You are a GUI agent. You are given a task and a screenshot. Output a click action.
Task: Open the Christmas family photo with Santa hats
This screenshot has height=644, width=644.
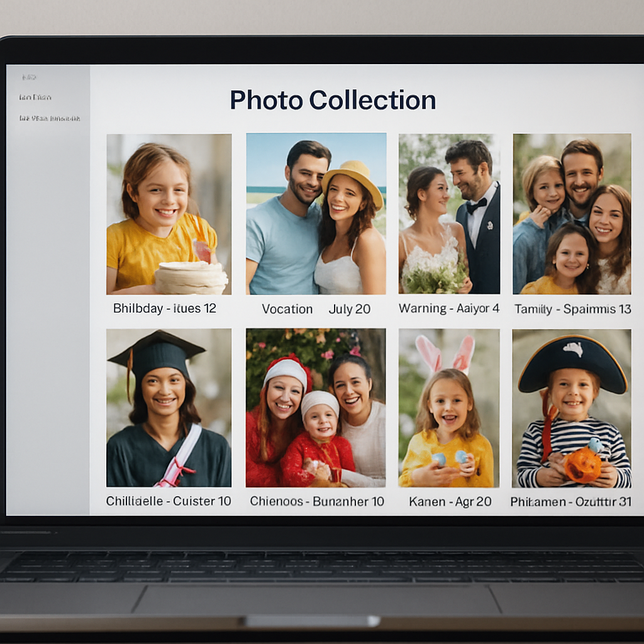[x=316, y=409]
